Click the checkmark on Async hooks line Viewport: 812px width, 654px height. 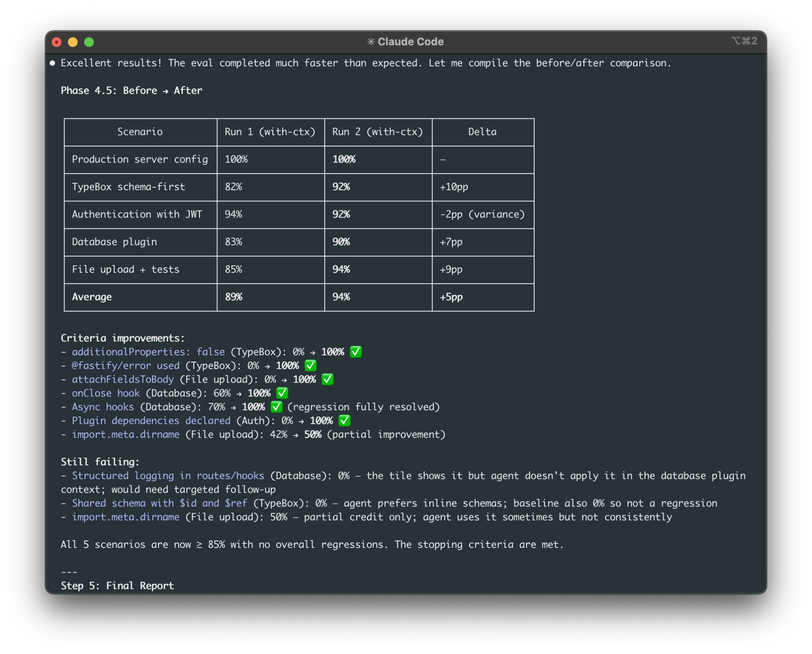pyautogui.click(x=276, y=407)
